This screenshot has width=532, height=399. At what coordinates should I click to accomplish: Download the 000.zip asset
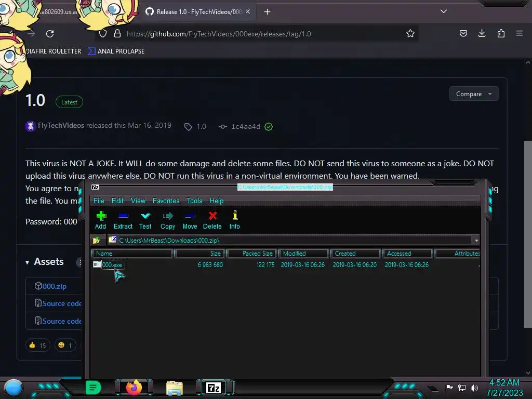54,286
